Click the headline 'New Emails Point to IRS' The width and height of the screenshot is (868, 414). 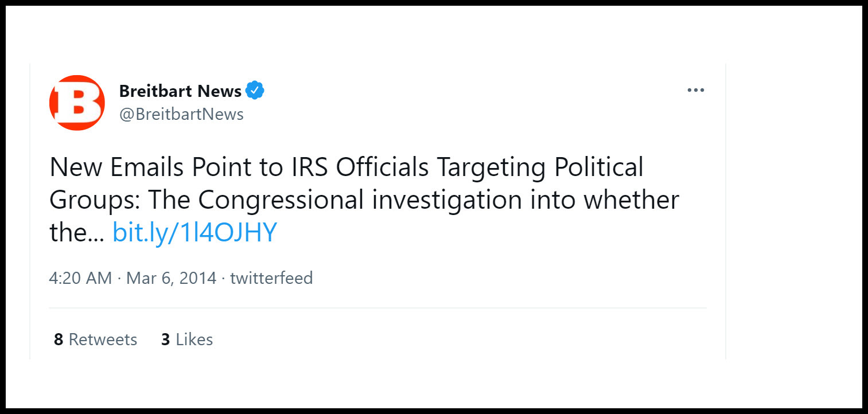point(190,167)
